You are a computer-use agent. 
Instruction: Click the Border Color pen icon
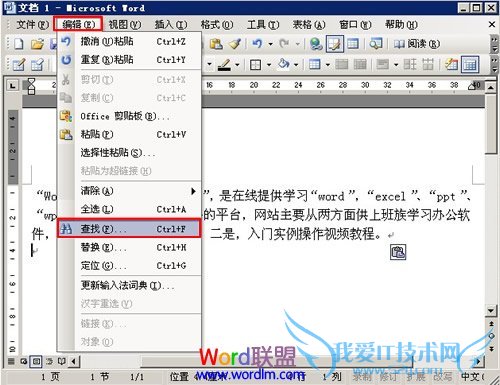point(224,64)
